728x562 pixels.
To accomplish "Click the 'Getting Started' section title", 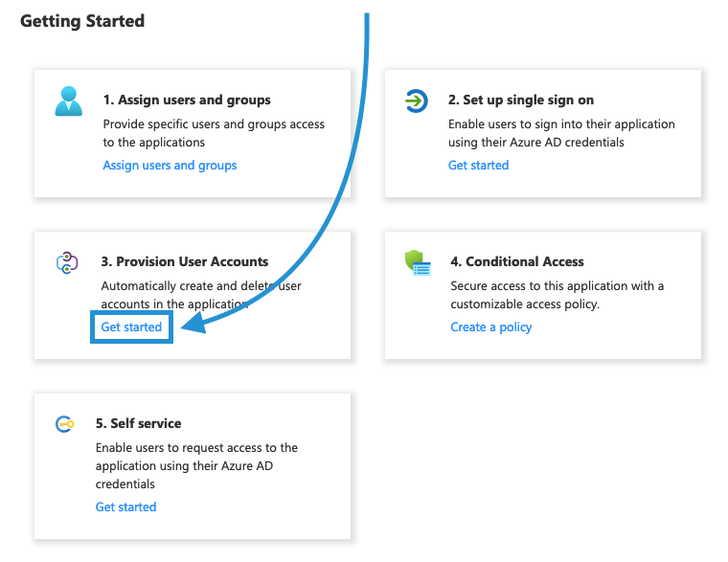I will [x=82, y=20].
